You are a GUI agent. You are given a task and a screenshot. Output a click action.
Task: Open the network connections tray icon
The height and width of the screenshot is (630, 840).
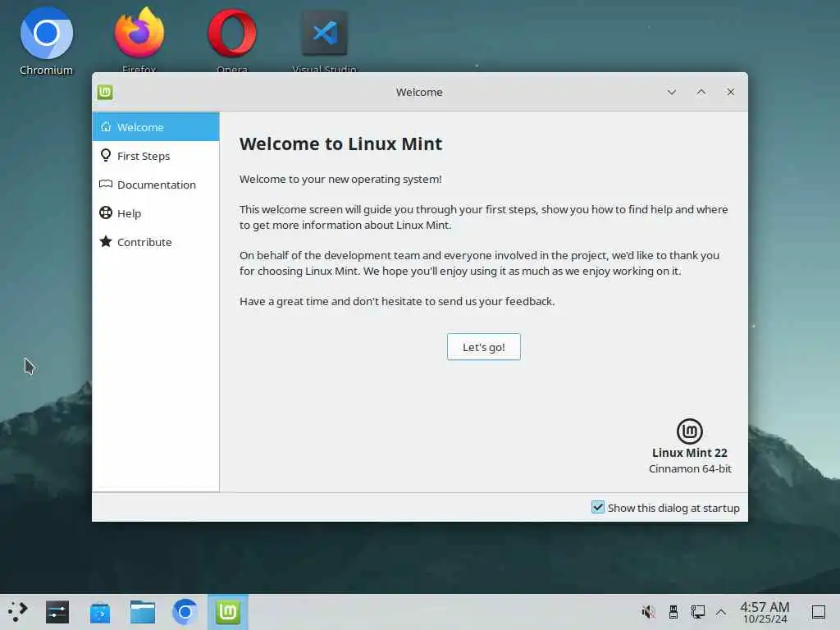[697, 612]
